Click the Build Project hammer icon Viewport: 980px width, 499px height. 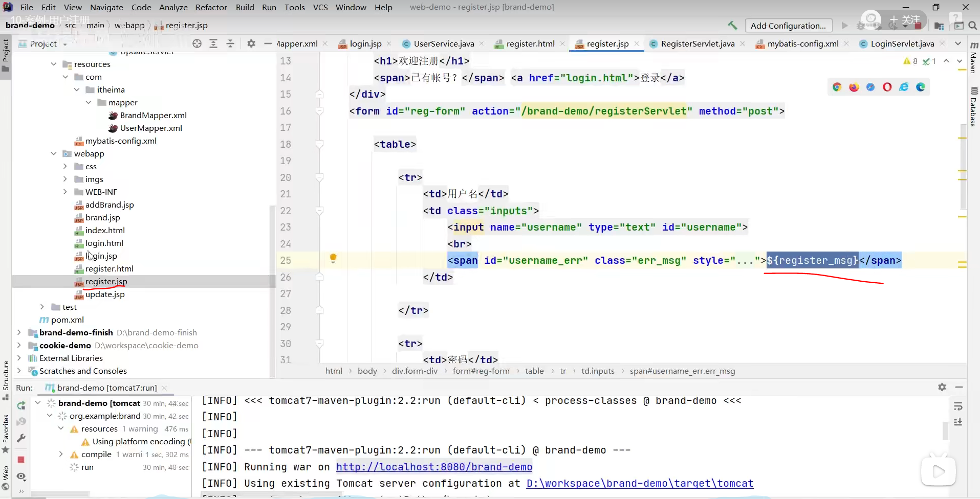tap(732, 26)
